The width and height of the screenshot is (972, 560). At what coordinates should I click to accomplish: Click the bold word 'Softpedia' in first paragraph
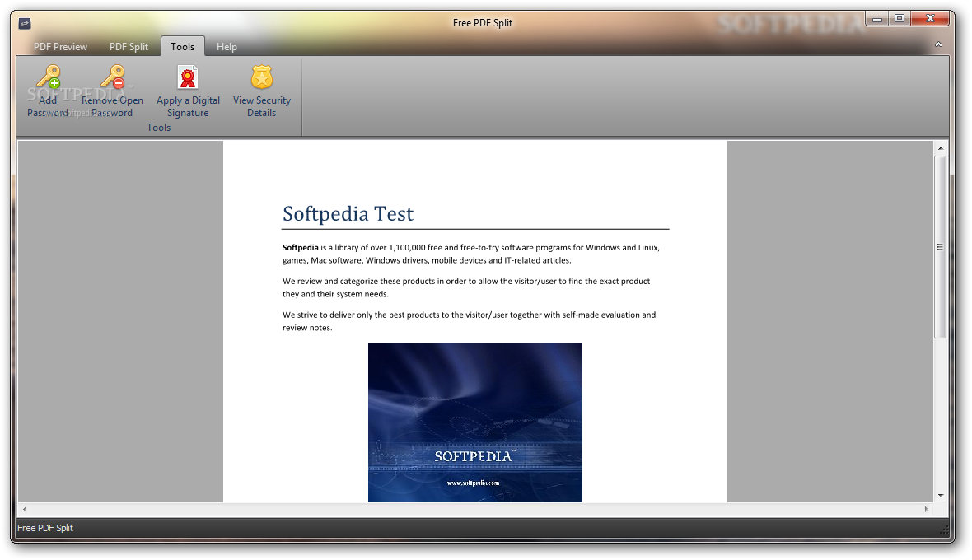coord(301,247)
